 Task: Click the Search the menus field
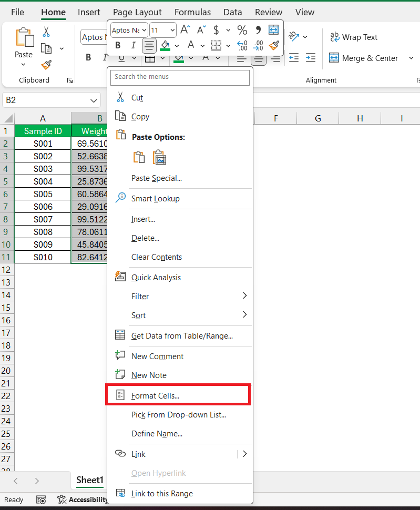coord(180,77)
